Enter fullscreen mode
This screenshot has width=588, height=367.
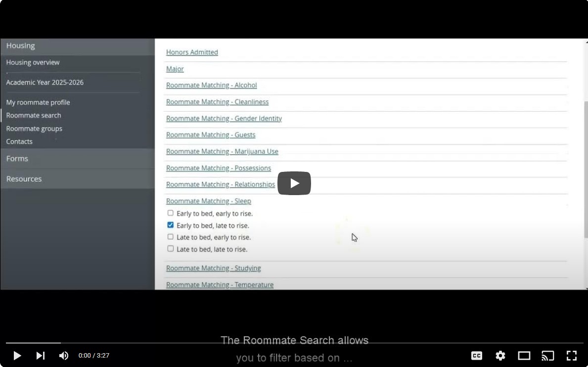571,356
